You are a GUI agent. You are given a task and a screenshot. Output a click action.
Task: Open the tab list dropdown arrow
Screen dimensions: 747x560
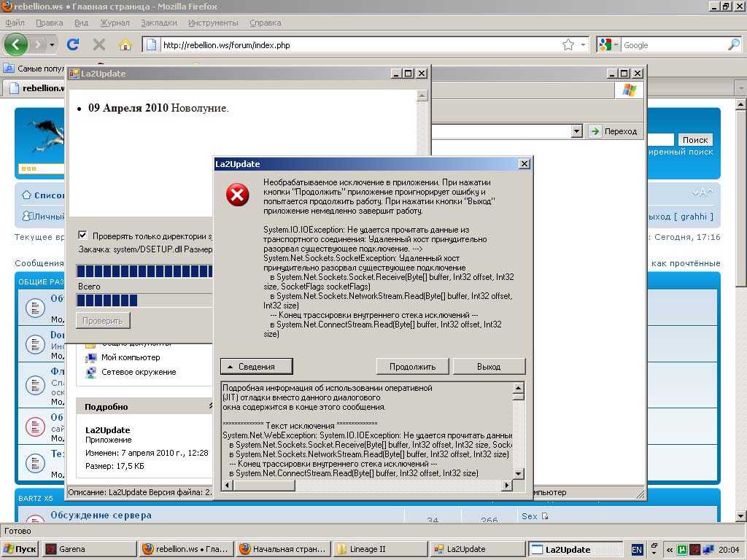(x=740, y=88)
